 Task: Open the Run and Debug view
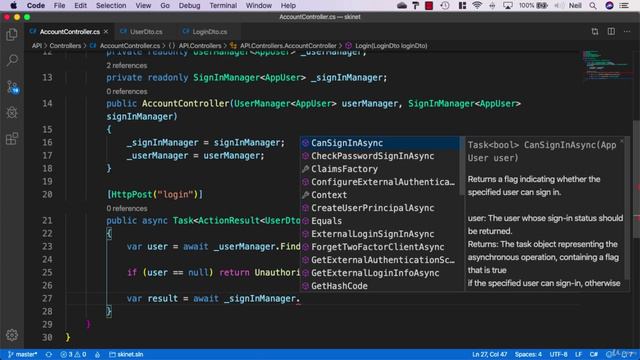click(12, 112)
